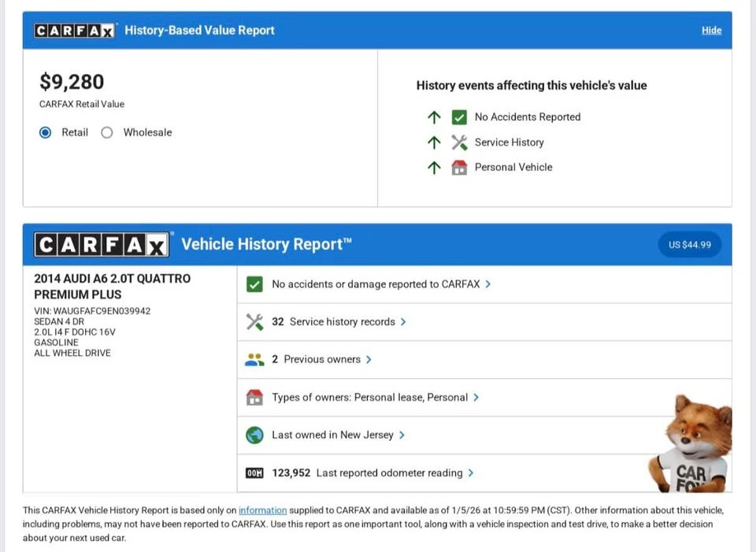Open the information link in disclaimer
Viewport: 756px width, 552px height.
pyautogui.click(x=263, y=510)
